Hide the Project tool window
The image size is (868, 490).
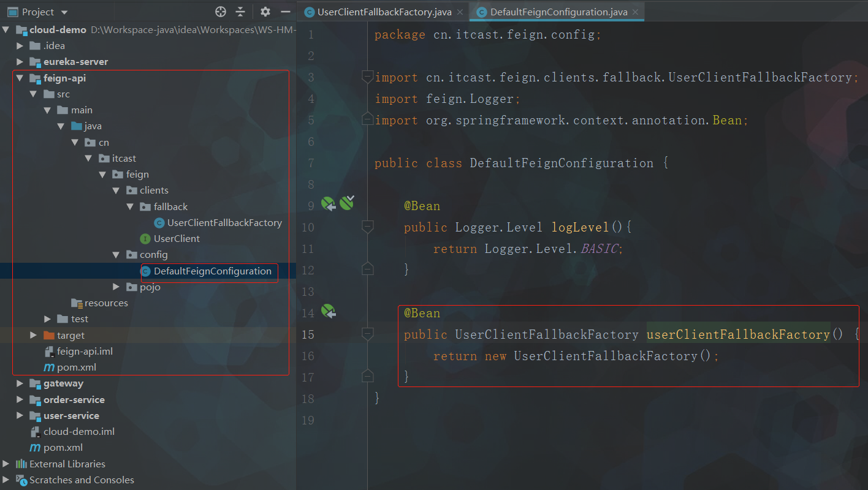(285, 12)
